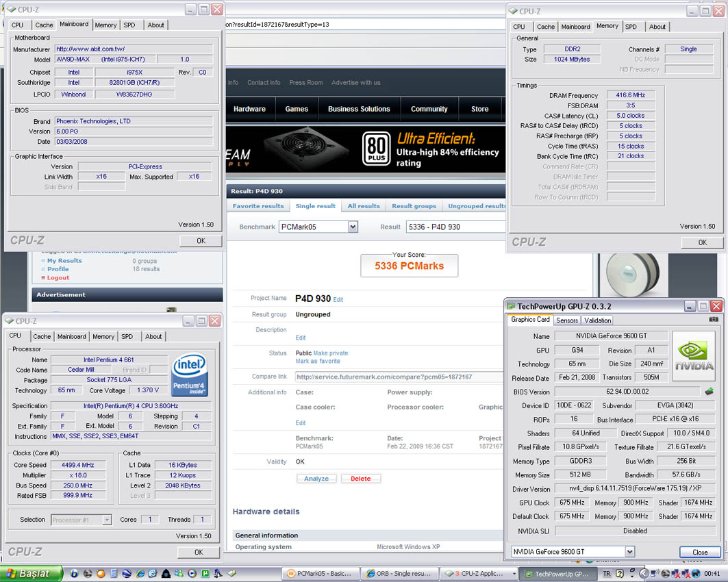The image size is (728, 582).
Task: Click the Press Room link
Action: pyautogui.click(x=306, y=83)
